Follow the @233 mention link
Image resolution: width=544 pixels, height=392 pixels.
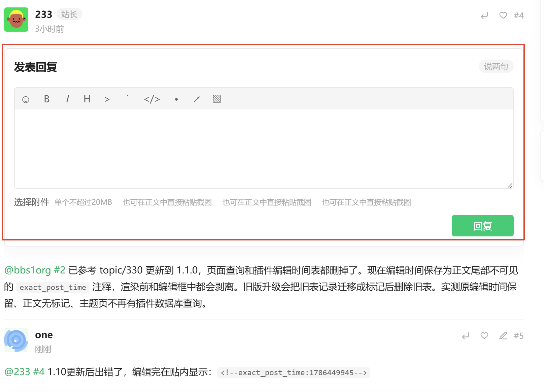[17, 372]
